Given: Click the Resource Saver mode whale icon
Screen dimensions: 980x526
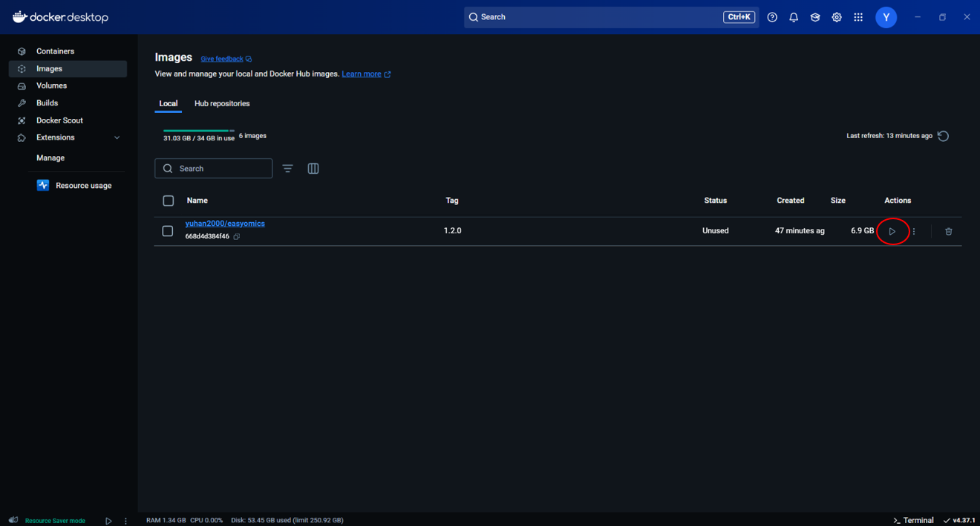Looking at the screenshot, I should click(13, 520).
